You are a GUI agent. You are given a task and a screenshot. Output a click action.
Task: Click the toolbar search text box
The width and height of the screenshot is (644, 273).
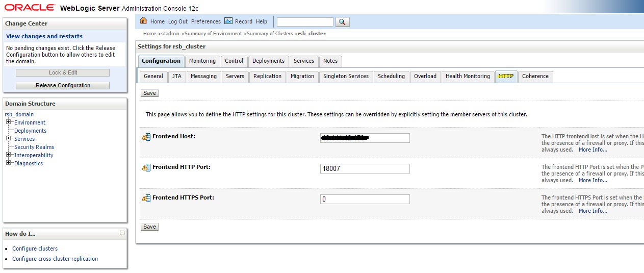(305, 22)
